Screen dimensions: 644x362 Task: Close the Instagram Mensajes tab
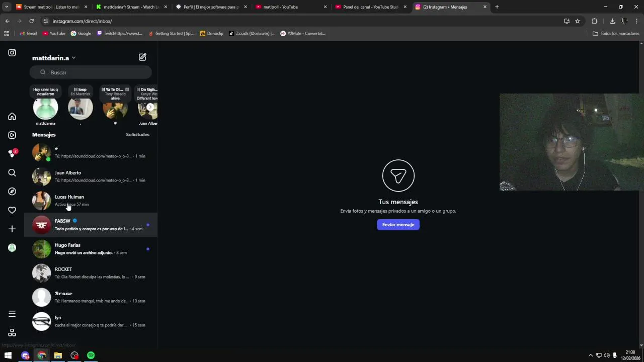485,7
